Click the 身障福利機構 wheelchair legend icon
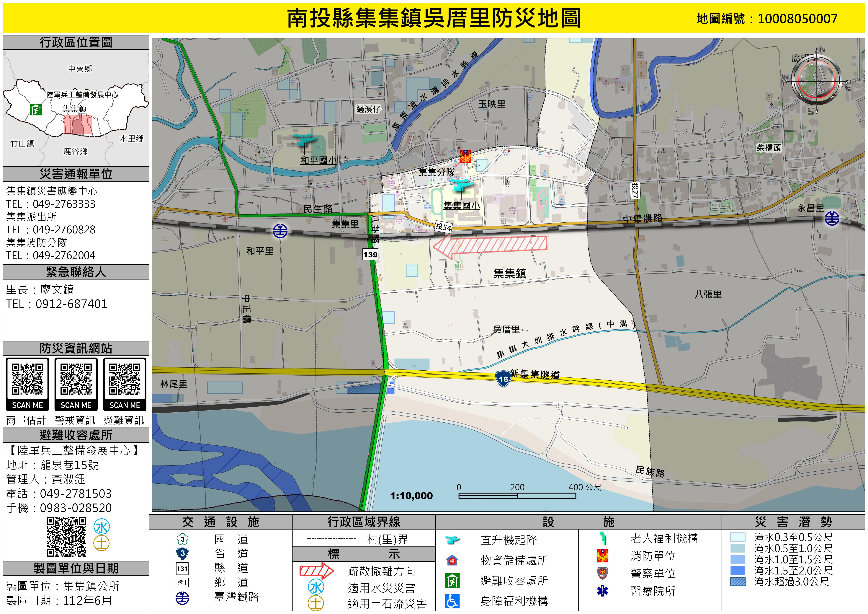 click(452, 601)
